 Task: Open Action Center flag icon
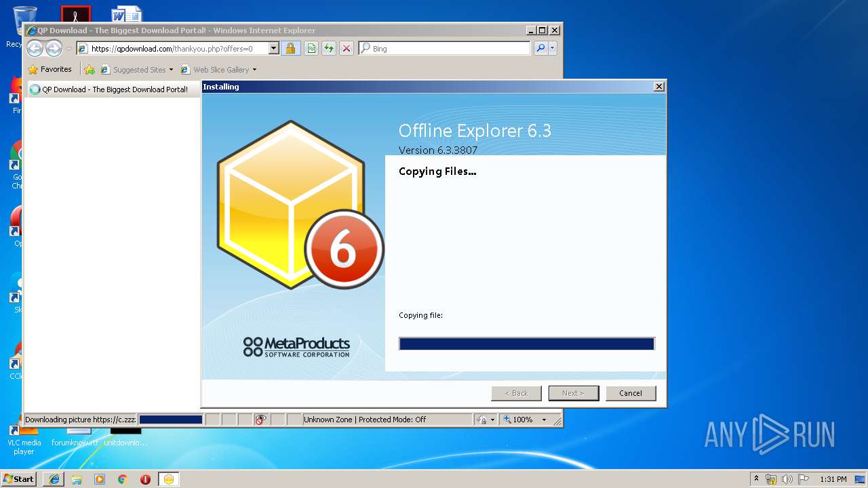pos(804,479)
